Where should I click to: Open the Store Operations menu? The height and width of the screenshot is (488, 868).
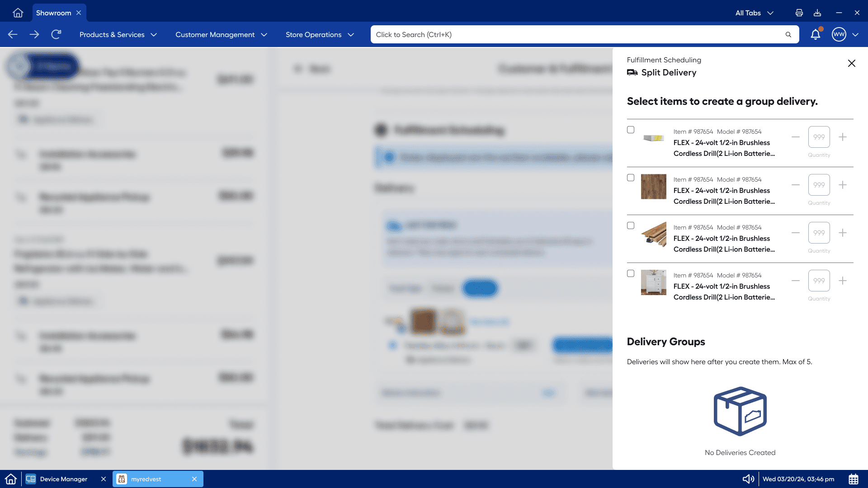pyautogui.click(x=320, y=34)
